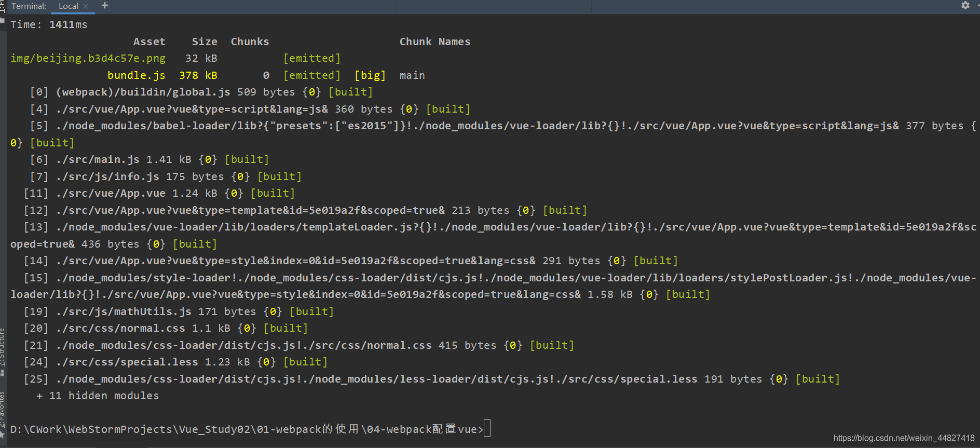Click the 'main' chunk name
This screenshot has height=448, width=980.
point(412,75)
